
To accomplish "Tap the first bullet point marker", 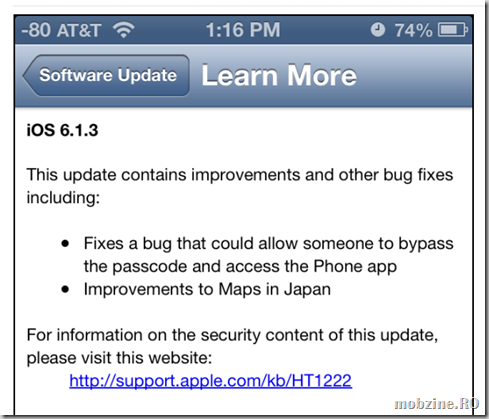I will click(65, 244).
